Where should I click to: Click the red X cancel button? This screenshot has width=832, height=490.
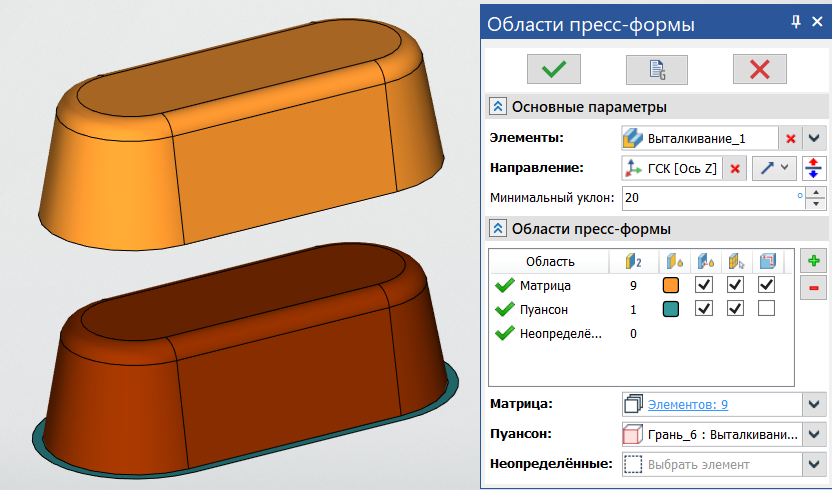coord(759,69)
